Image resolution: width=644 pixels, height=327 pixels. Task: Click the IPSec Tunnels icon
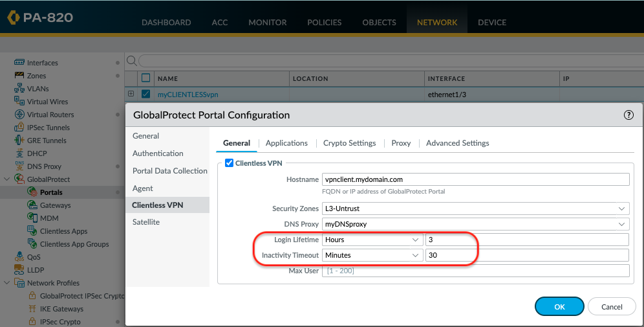pos(19,128)
